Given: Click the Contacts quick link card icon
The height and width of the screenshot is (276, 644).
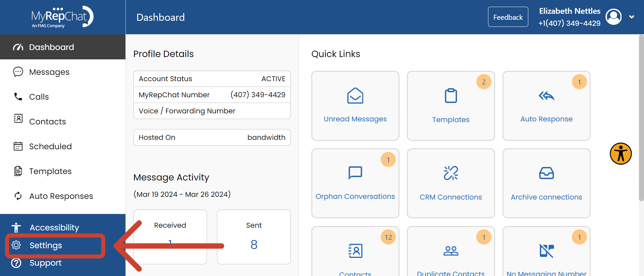Looking at the screenshot, I should (x=355, y=251).
